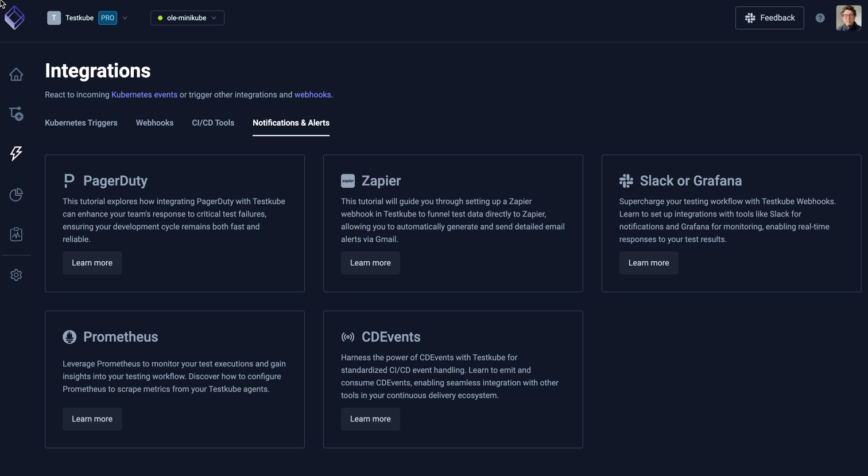Open the pie-chart Insights icon in sidebar
This screenshot has width=868, height=476.
(x=15, y=195)
